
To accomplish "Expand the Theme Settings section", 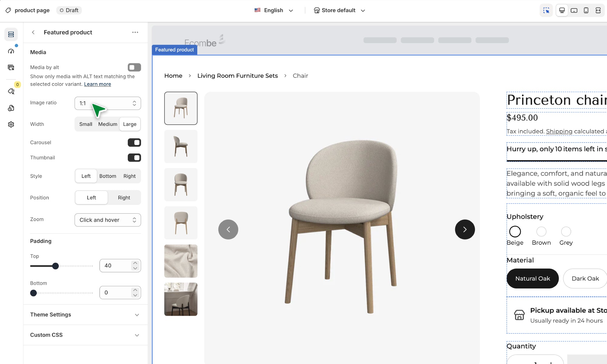I will point(85,315).
